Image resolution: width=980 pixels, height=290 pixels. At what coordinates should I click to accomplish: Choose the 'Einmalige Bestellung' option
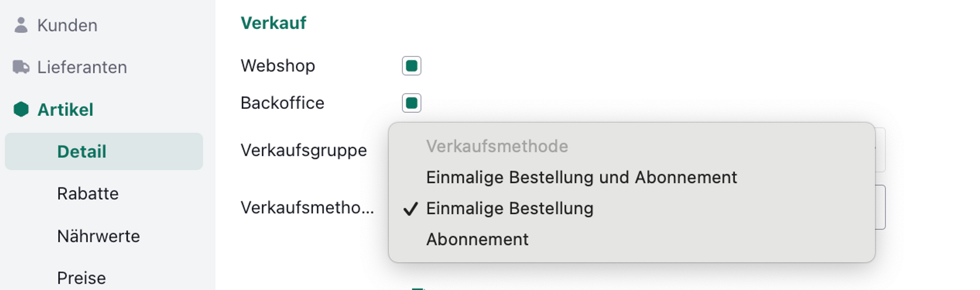point(510,209)
